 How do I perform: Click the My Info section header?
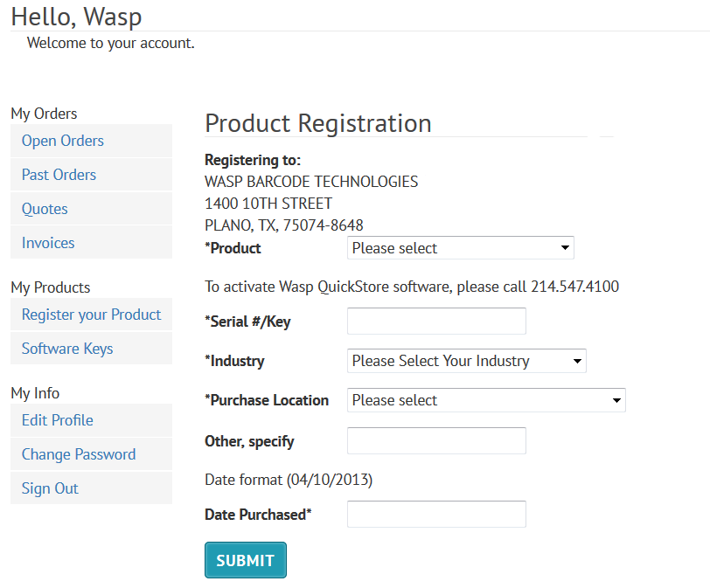click(35, 393)
